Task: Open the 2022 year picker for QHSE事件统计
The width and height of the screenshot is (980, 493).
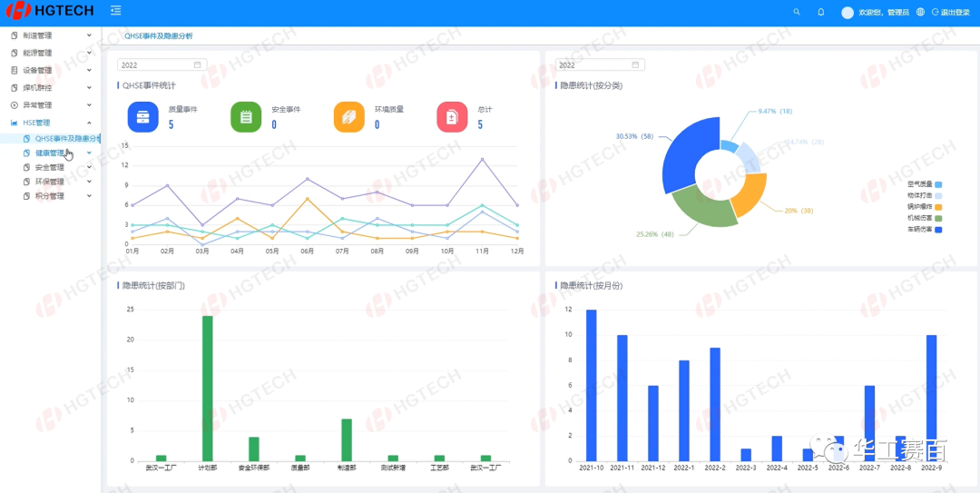Action: (x=162, y=65)
